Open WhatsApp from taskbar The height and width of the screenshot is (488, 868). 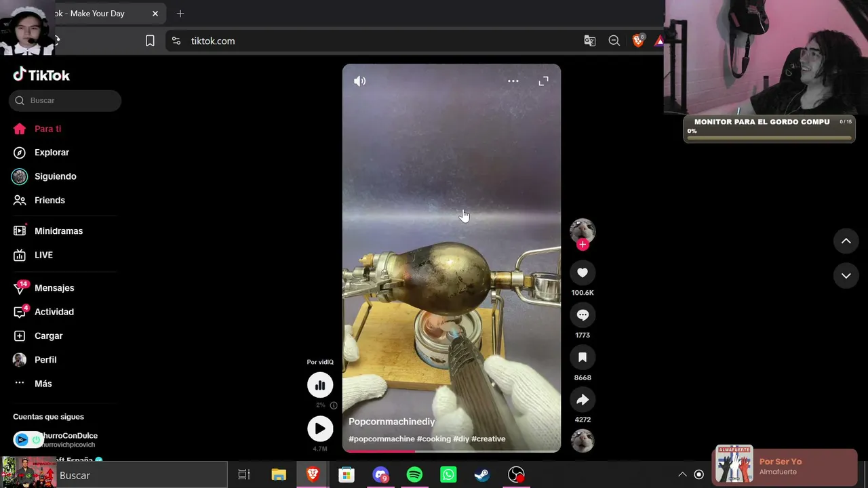[x=448, y=475]
